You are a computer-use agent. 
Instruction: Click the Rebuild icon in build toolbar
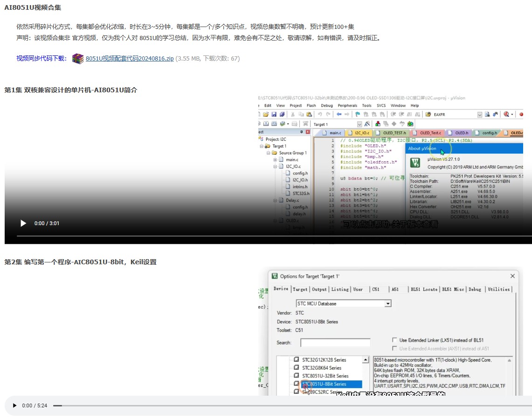[x=274, y=124]
